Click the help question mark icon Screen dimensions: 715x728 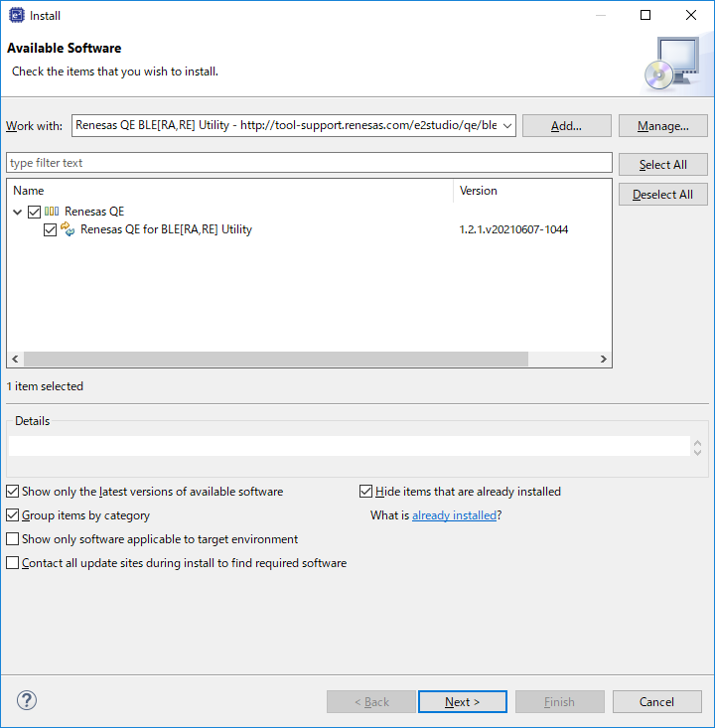27,701
